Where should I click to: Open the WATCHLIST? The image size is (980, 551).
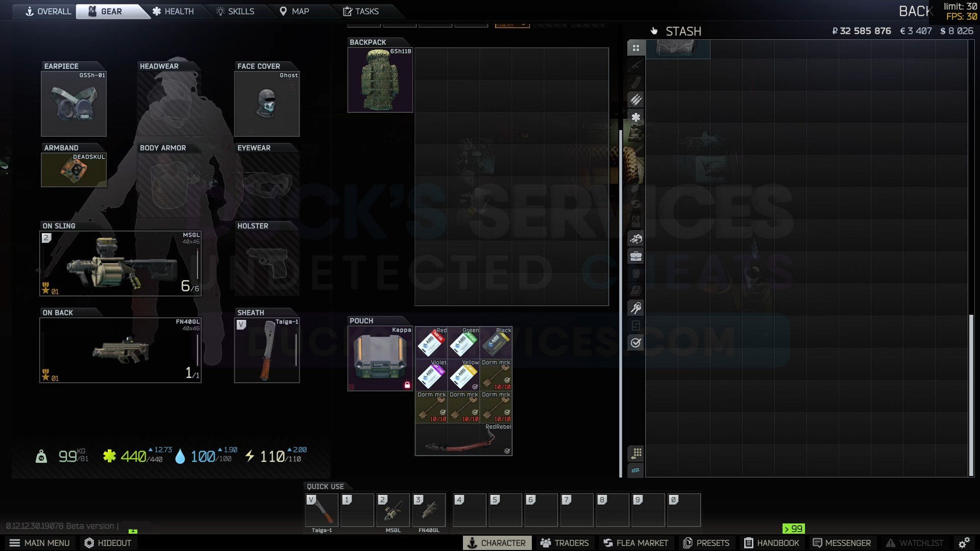[915, 543]
